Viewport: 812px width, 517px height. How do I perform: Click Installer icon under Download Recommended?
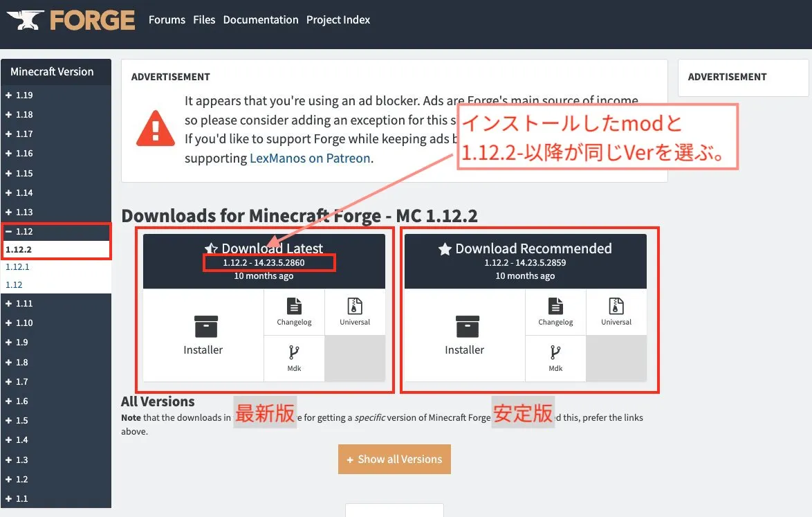(x=468, y=327)
